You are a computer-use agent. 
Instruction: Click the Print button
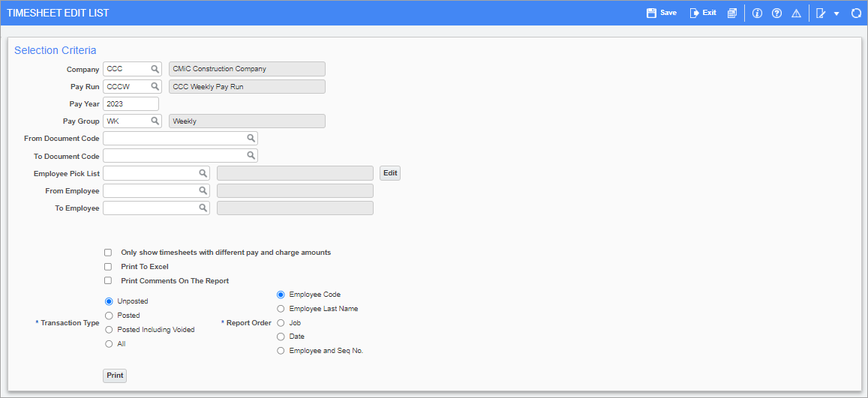115,376
